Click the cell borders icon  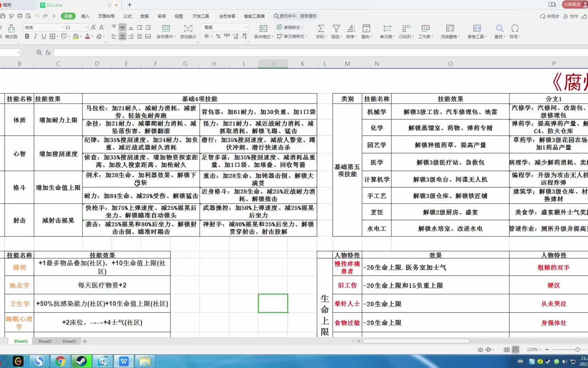(52, 36)
